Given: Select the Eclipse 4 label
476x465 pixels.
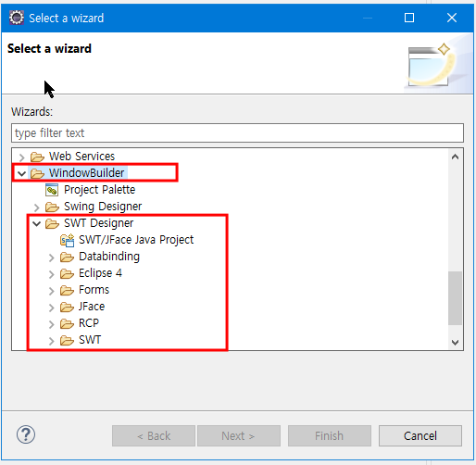Looking at the screenshot, I should (x=100, y=273).
